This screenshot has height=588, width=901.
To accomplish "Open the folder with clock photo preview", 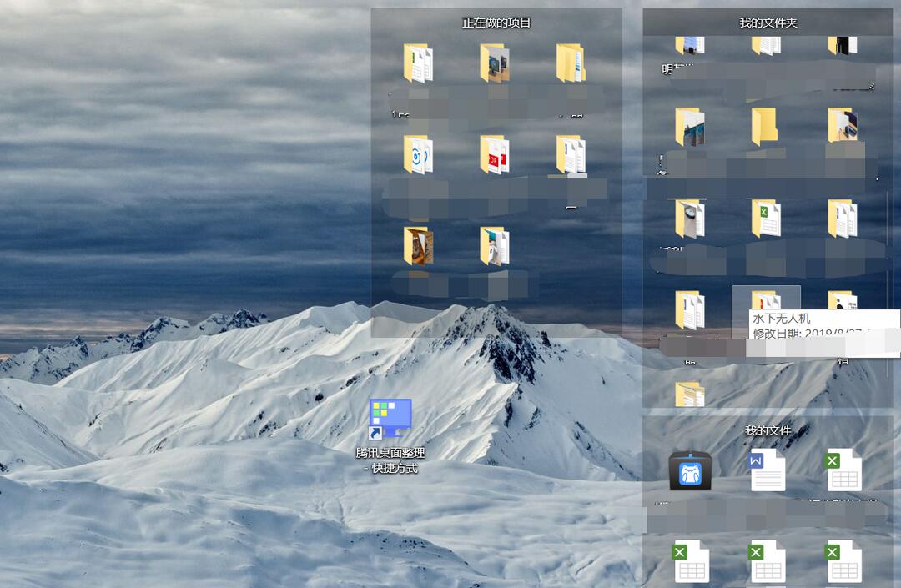I will pos(690,219).
